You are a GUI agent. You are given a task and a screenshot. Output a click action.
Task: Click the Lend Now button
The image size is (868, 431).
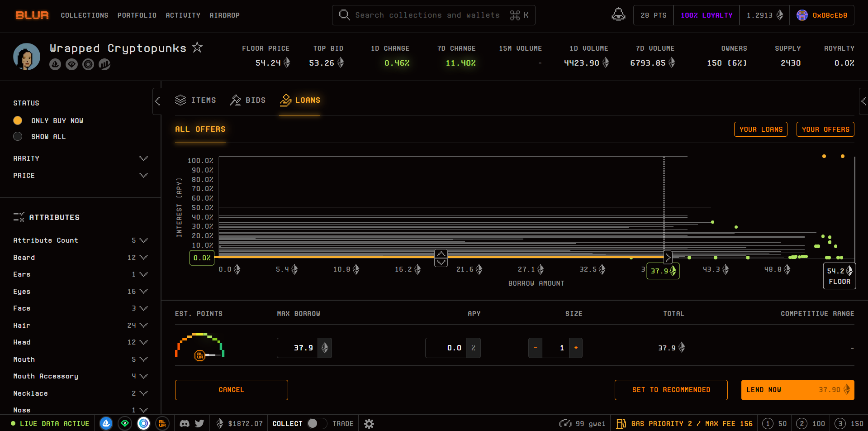tap(798, 390)
